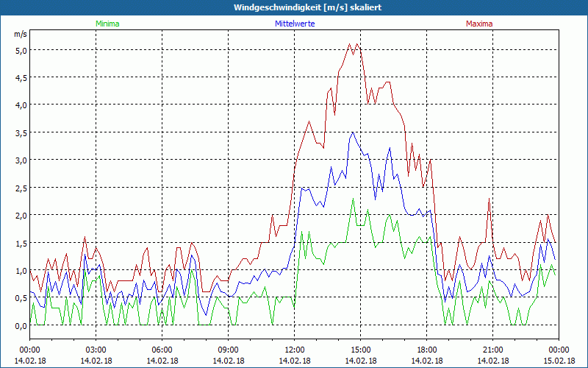This screenshot has width=588, height=368.
Task: Click the Minima legend label
Action: (x=107, y=24)
